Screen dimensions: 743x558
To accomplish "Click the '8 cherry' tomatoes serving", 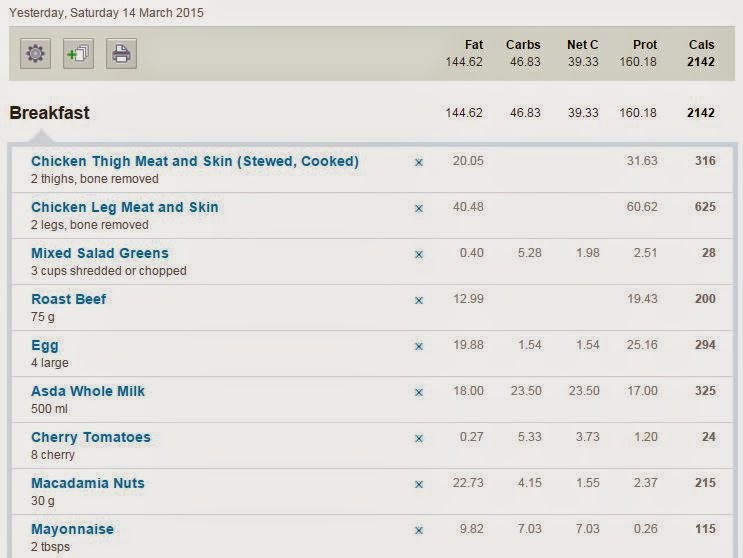I will pos(53,455).
